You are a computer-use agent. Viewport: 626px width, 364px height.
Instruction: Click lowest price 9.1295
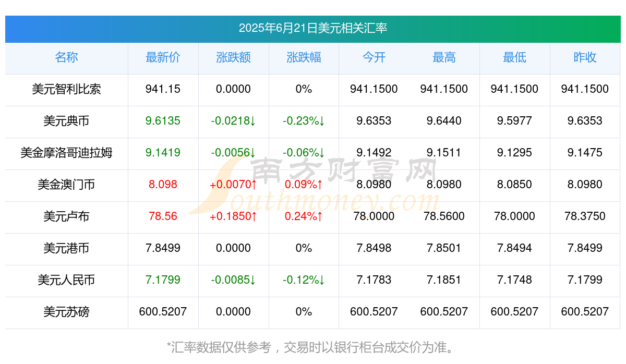[514, 153]
